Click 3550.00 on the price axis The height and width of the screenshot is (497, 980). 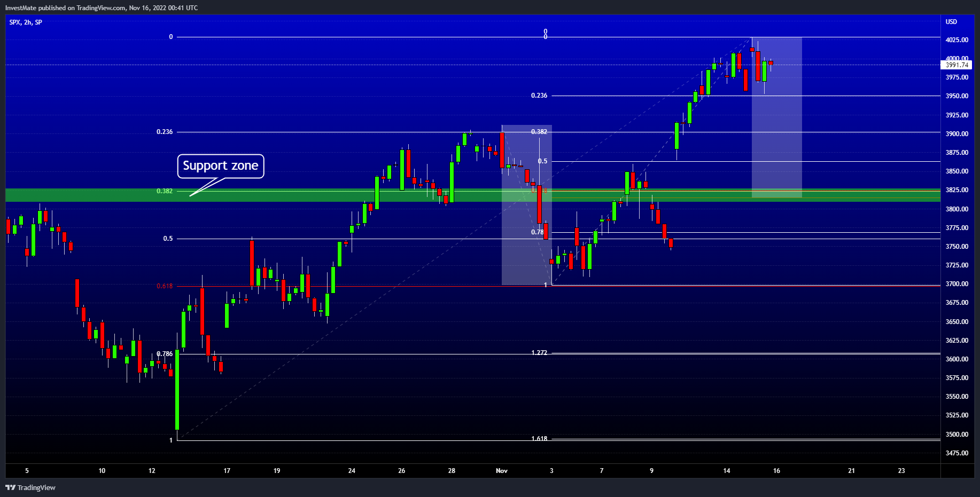(956, 397)
